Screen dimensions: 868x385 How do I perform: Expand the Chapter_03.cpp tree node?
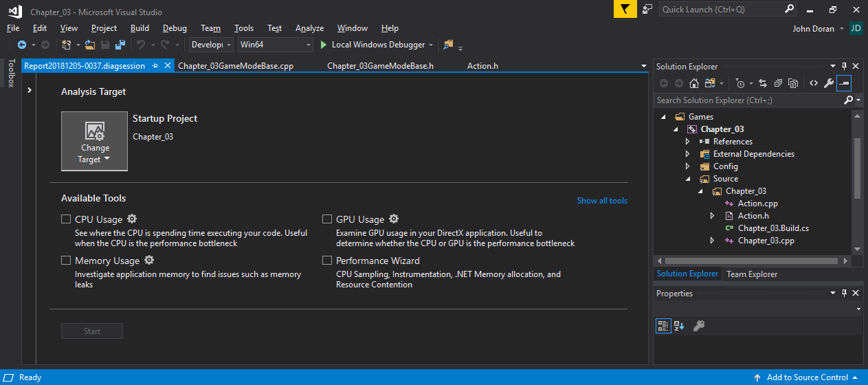(x=713, y=241)
